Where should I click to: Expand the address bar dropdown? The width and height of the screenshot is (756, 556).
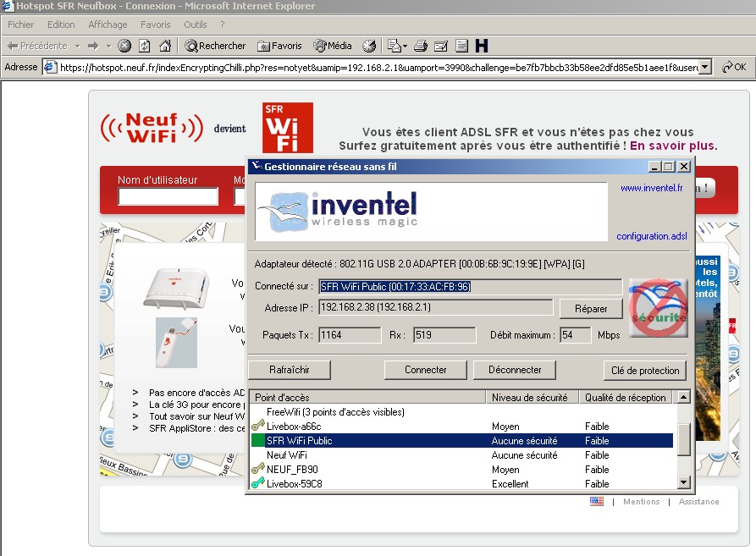point(705,67)
